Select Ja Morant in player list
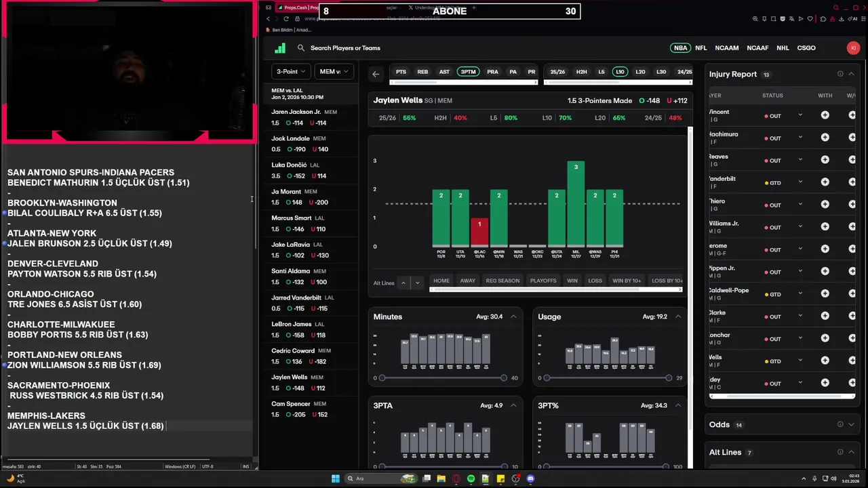The width and height of the screenshot is (868, 488). coord(311,197)
